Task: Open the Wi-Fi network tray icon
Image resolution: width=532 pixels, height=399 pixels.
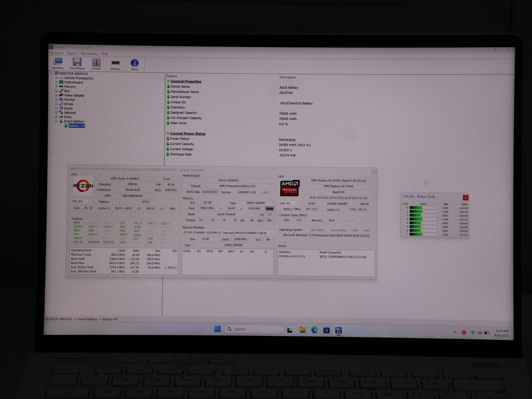Action: pyautogui.click(x=473, y=333)
